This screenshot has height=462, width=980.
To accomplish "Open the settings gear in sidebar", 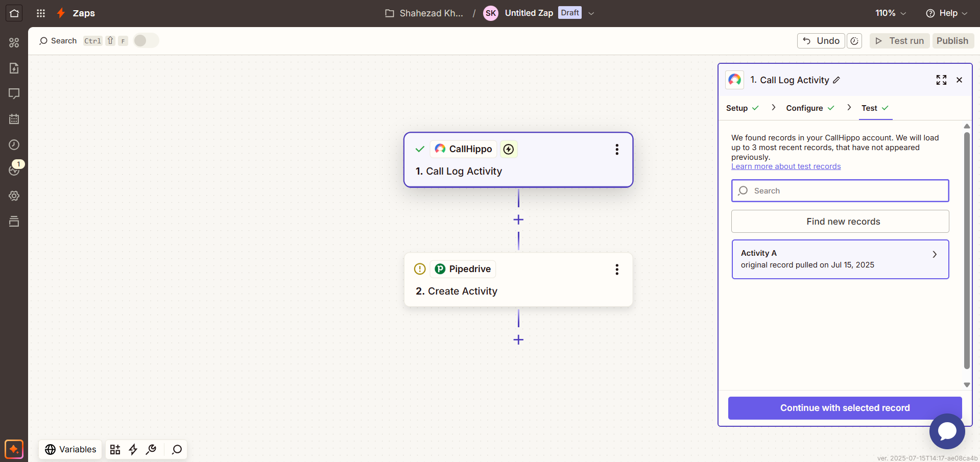I will 14,196.
